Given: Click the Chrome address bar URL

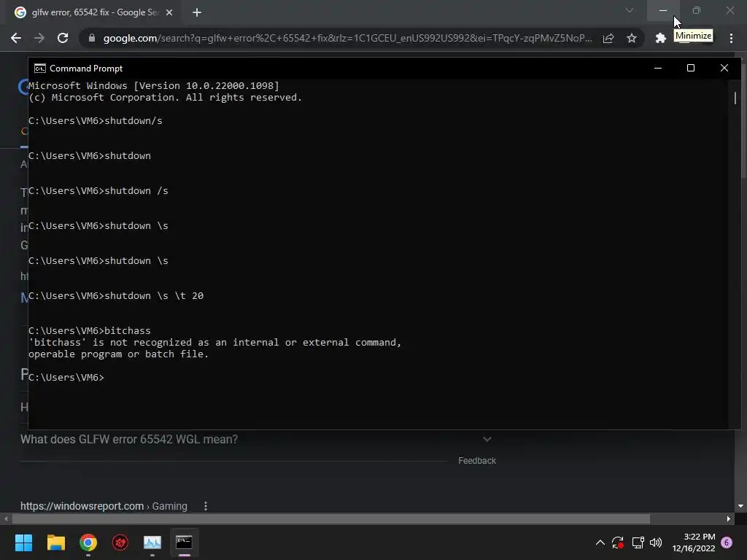Looking at the screenshot, I should click(347, 38).
